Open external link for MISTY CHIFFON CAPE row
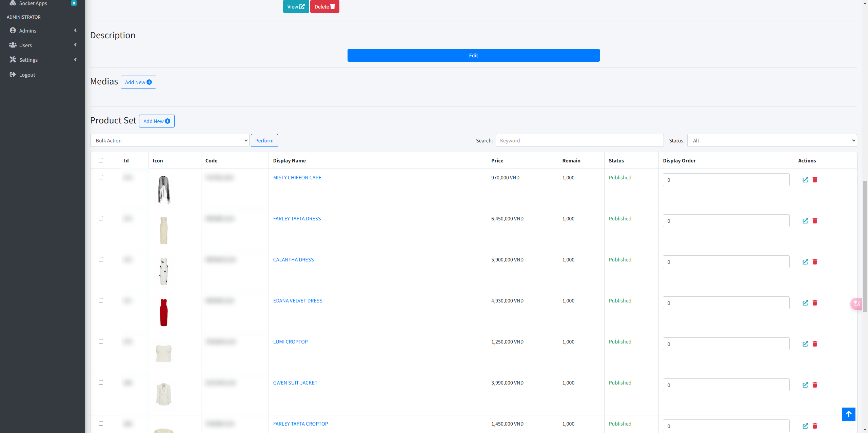868x433 pixels. click(x=805, y=180)
